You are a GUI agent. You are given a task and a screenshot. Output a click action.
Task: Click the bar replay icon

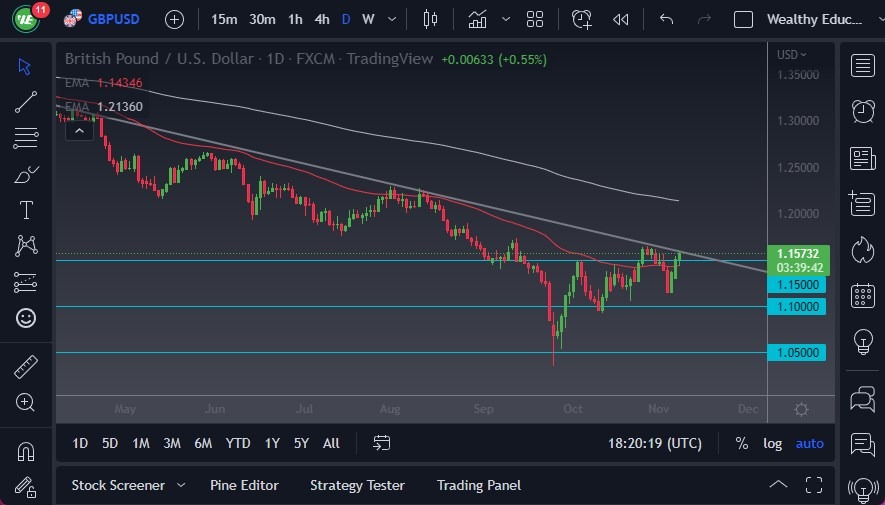[621, 19]
